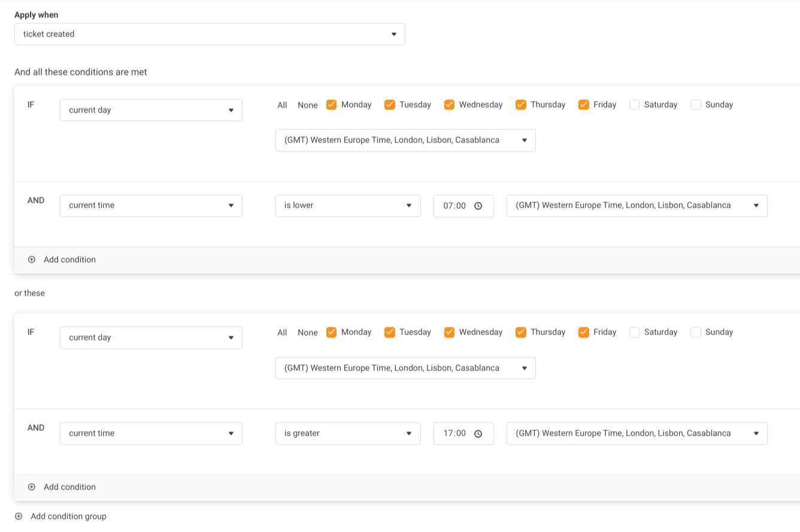
Task: Click the plus icon beside second Add condition
Action: point(32,487)
